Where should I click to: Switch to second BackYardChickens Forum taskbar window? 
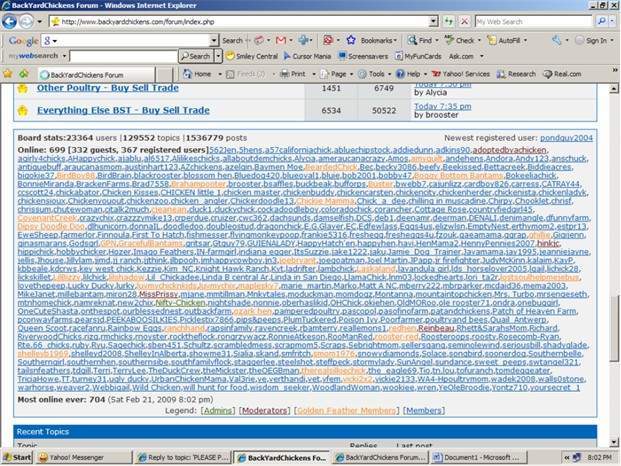click(380, 457)
